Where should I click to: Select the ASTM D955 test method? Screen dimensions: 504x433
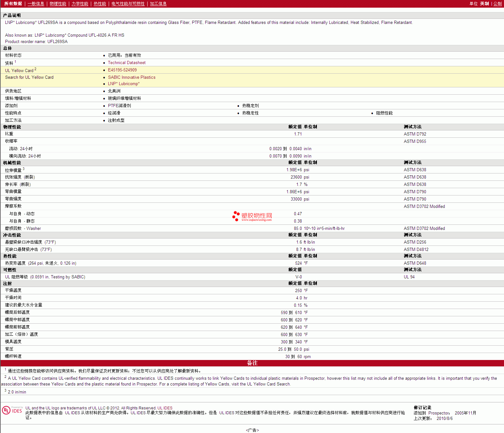pos(415,142)
